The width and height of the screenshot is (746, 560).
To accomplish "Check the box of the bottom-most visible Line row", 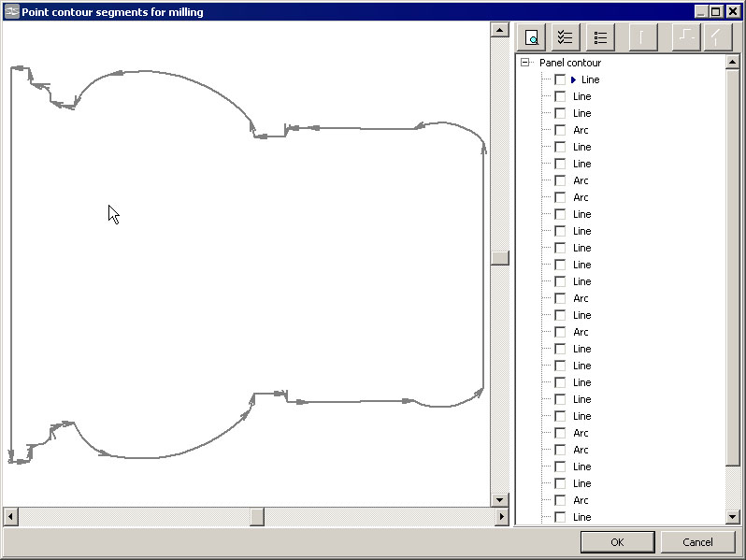I will (x=560, y=517).
